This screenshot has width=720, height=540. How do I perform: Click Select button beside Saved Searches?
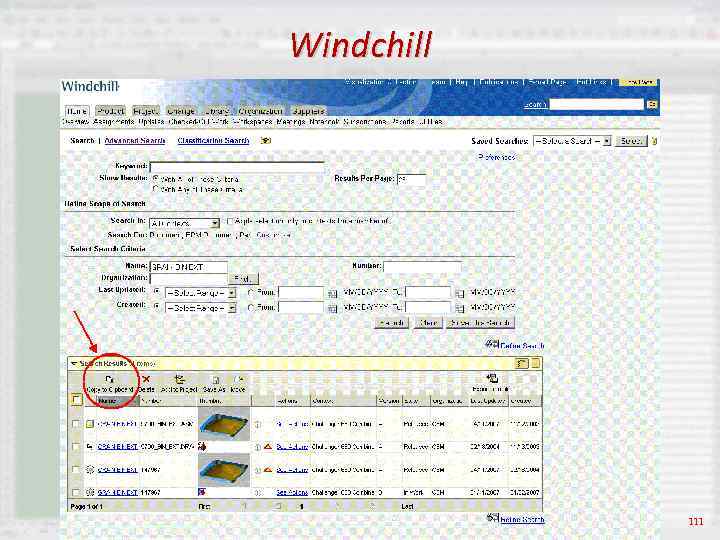point(631,141)
